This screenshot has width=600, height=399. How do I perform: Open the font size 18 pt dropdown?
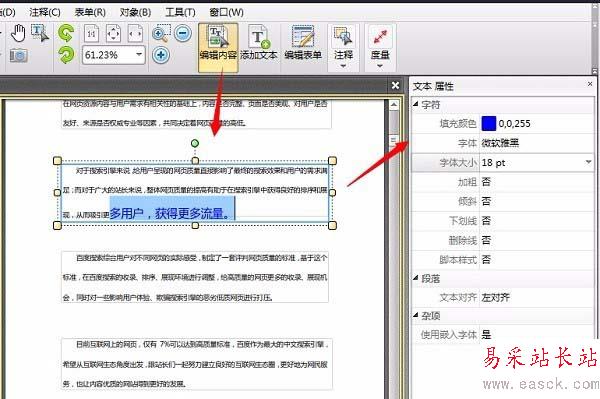tap(589, 162)
